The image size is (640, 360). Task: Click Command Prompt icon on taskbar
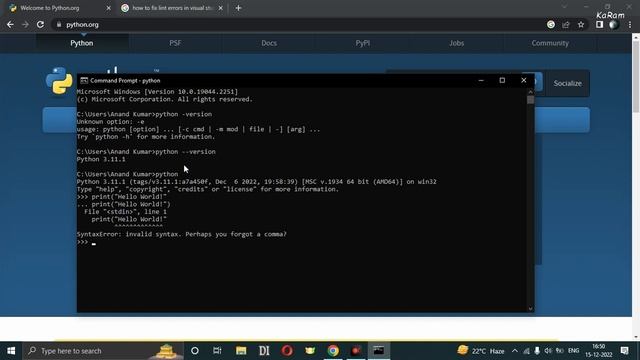click(x=379, y=351)
